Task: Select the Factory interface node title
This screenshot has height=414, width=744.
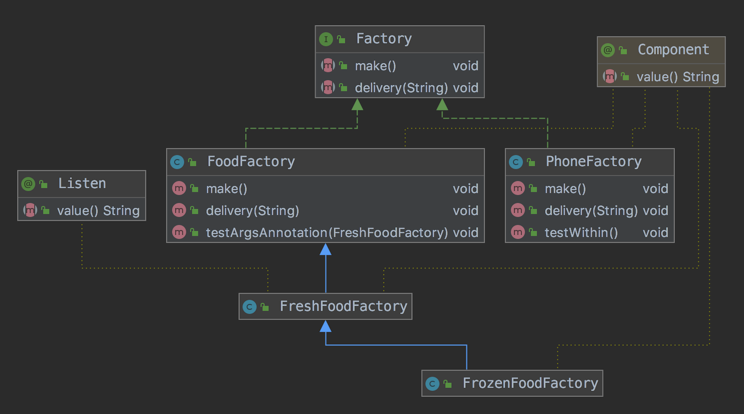Action: pyautogui.click(x=383, y=39)
